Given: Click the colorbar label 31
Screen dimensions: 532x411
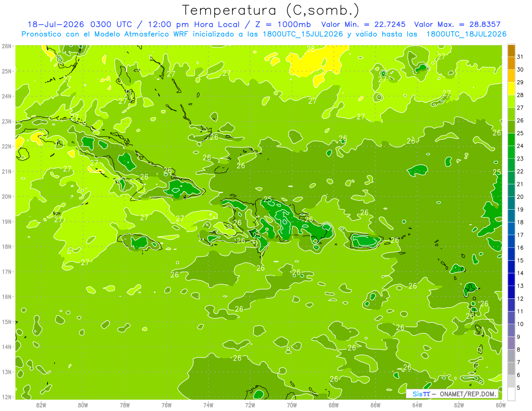Looking at the screenshot, I should [x=520, y=57].
